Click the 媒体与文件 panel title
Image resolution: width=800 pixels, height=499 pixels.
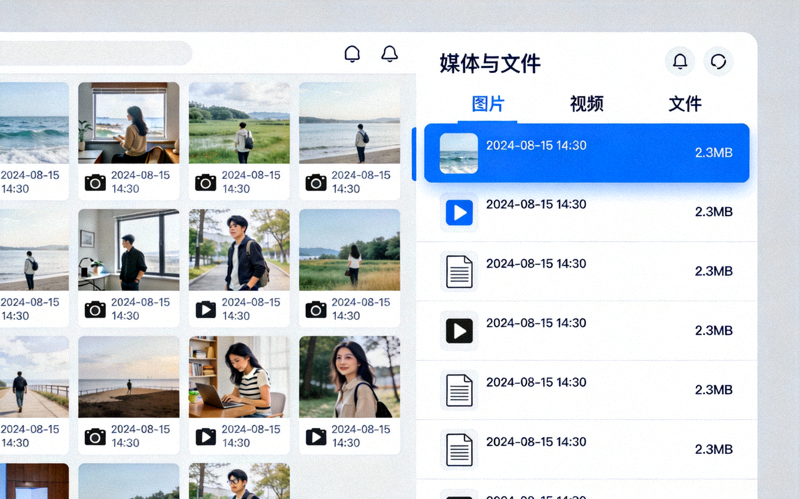(x=490, y=63)
